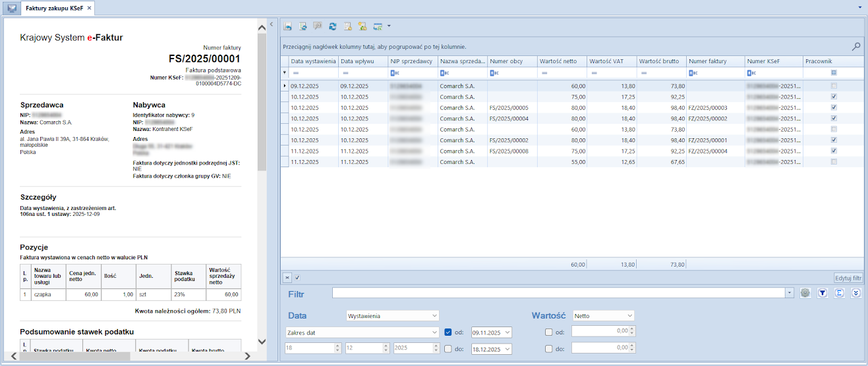The width and height of the screenshot is (868, 366).
Task: Sort by Wartość brutto column header
Action: pos(660,61)
